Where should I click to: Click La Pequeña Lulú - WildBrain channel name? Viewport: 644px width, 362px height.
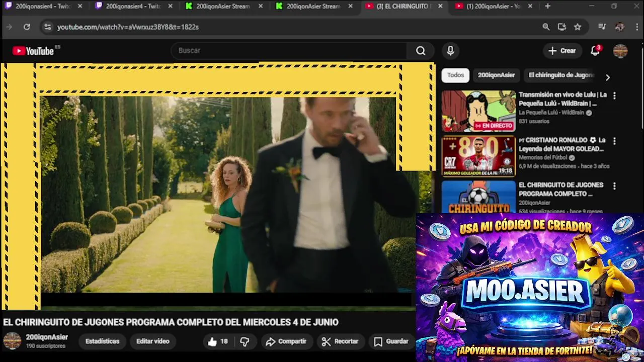tap(551, 113)
